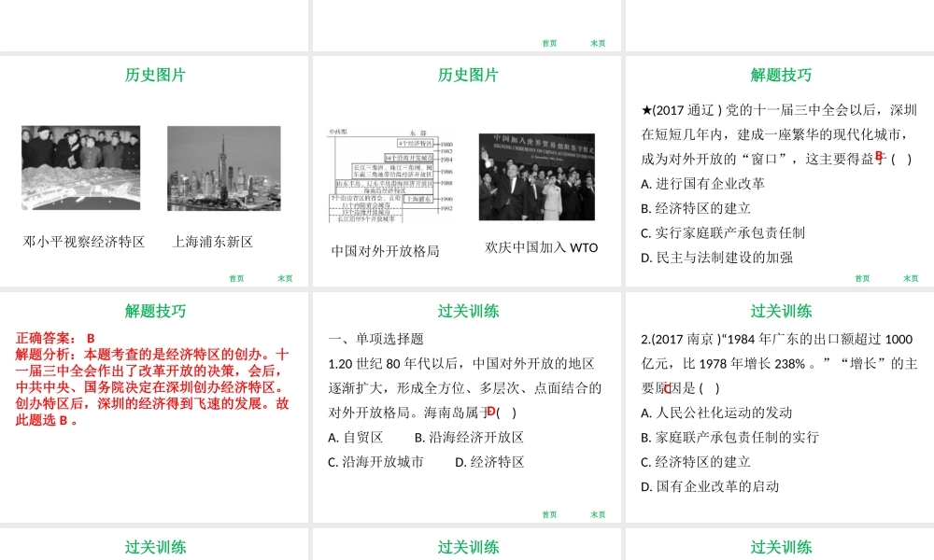The image size is (934, 560).
Task: Click 末页 link on the cut-off top slide
Action: (x=598, y=44)
